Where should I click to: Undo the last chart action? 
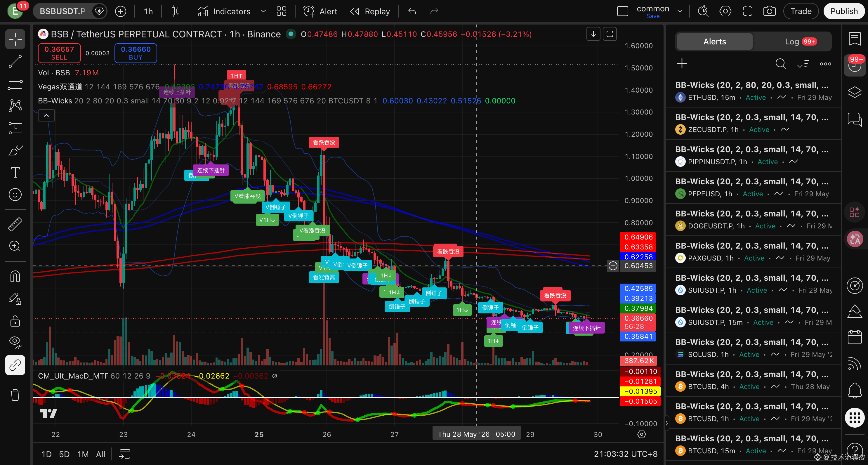pos(412,11)
